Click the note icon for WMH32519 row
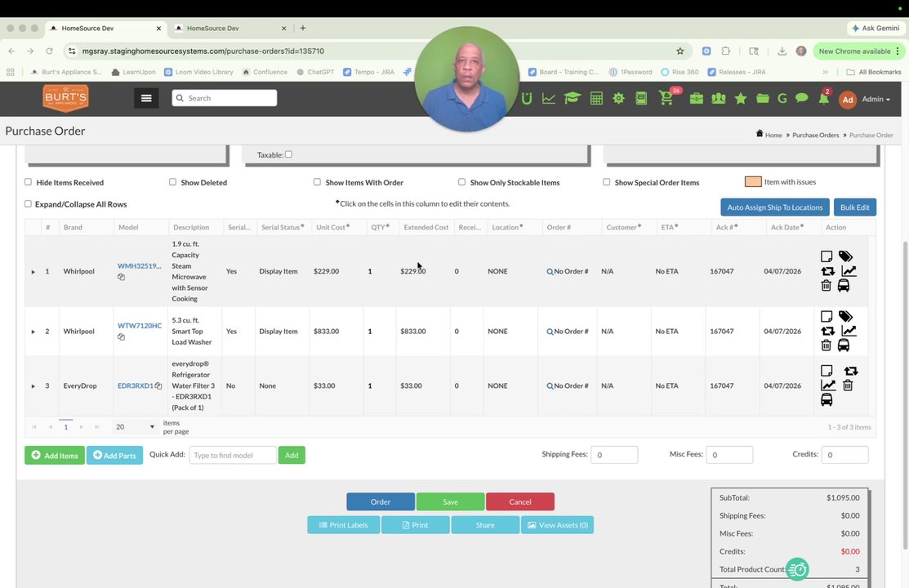The image size is (909, 588). click(x=827, y=256)
